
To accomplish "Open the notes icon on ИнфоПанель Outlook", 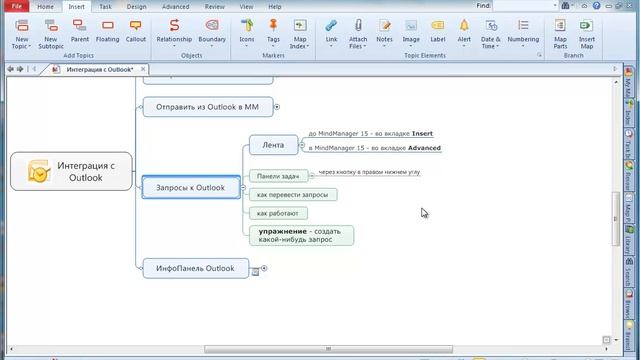I will point(255,271).
